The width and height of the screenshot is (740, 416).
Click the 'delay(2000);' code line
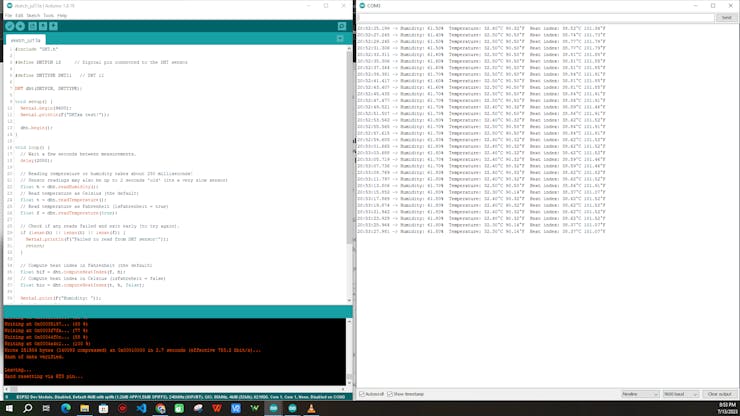point(36,161)
